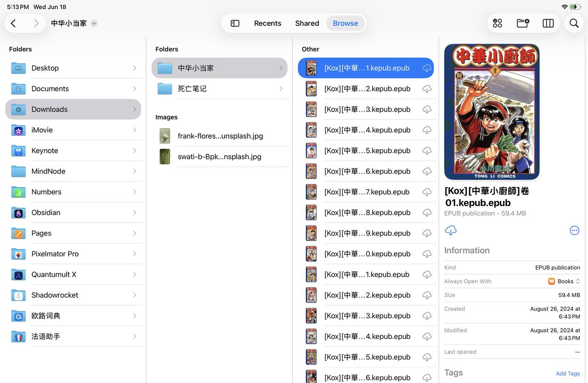The image size is (588, 383).
Task: Tap the blue download icon under the book title
Action: [451, 230]
